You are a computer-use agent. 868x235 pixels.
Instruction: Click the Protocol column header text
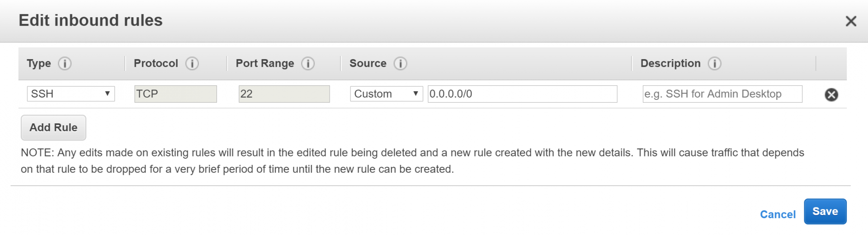click(x=156, y=63)
